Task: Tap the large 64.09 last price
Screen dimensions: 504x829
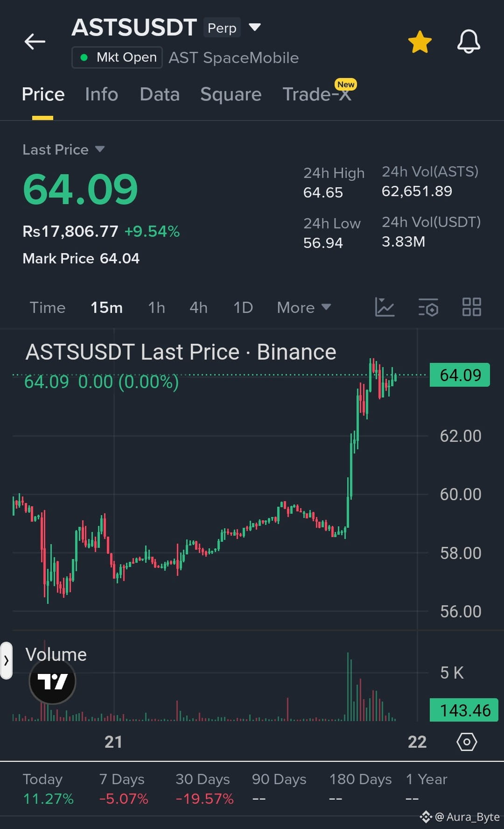Action: tap(80, 189)
